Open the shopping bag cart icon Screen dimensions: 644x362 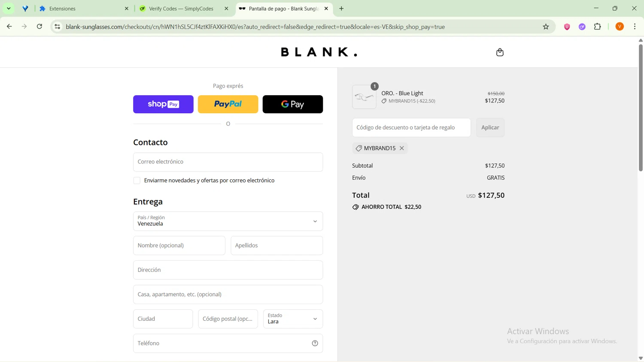(500, 52)
